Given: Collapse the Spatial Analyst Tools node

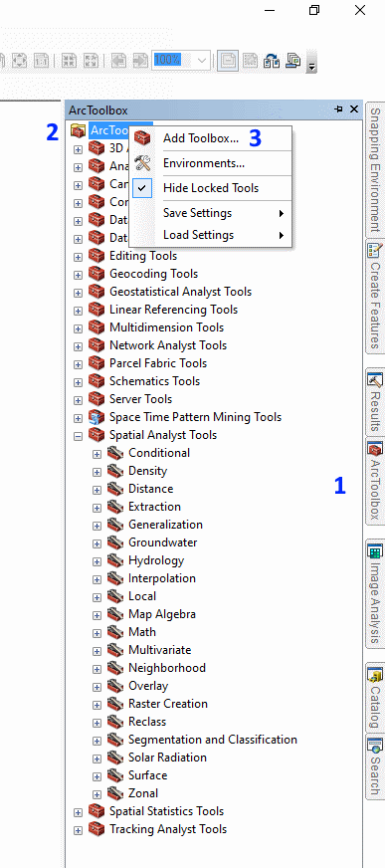Looking at the screenshot, I should click(x=78, y=436).
